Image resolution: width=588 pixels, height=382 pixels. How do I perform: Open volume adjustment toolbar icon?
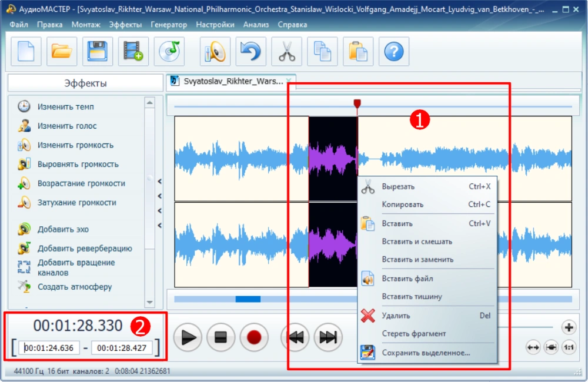215,52
